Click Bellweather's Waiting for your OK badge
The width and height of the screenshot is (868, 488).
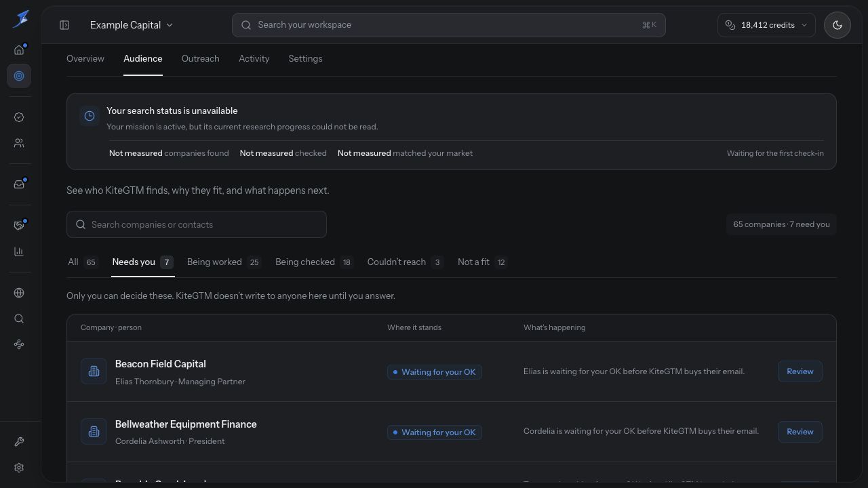click(435, 432)
